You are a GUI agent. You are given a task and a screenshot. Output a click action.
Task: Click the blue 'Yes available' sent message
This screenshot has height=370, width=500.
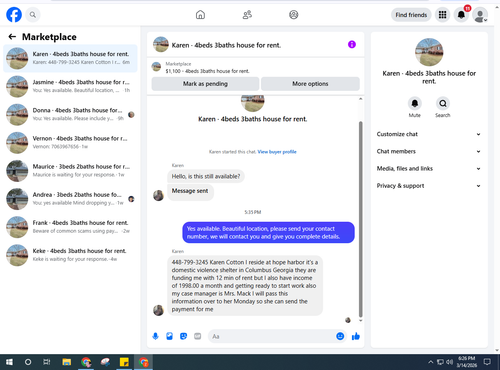[268, 233]
